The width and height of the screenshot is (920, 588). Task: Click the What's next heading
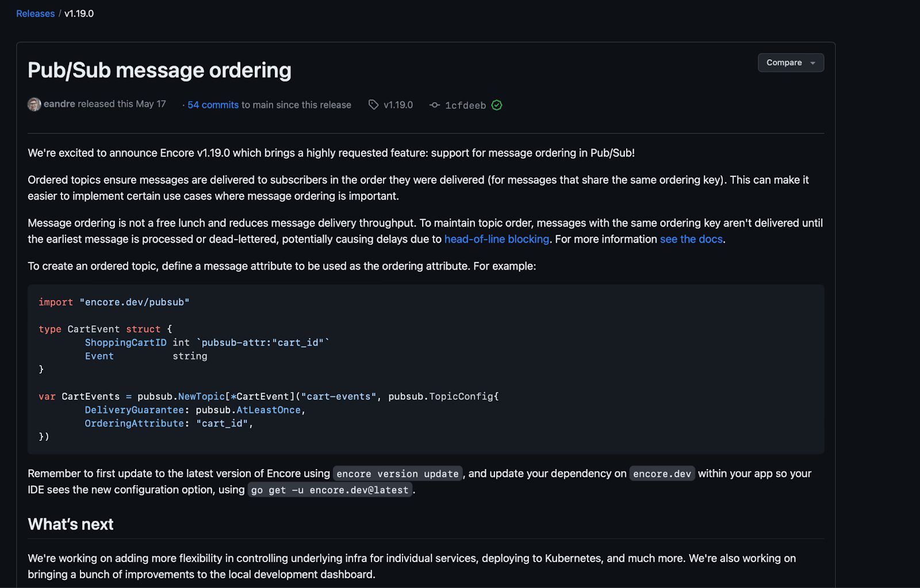tap(71, 524)
